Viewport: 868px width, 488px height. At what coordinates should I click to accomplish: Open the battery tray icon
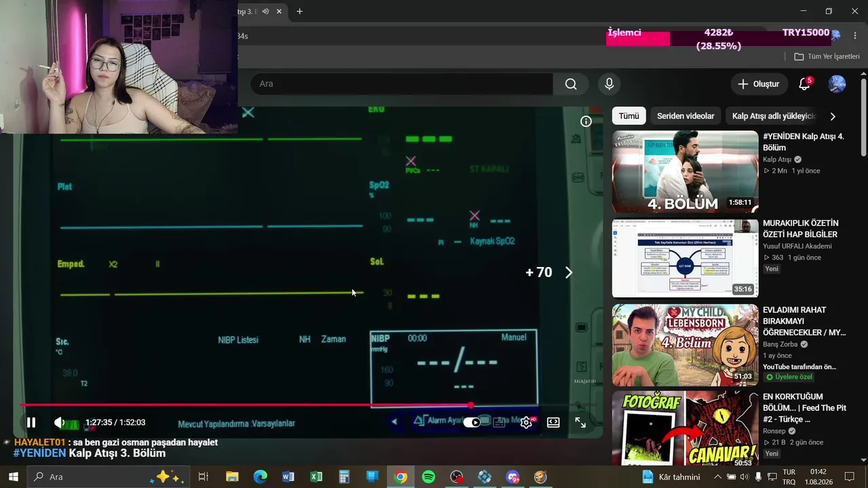click(x=732, y=476)
